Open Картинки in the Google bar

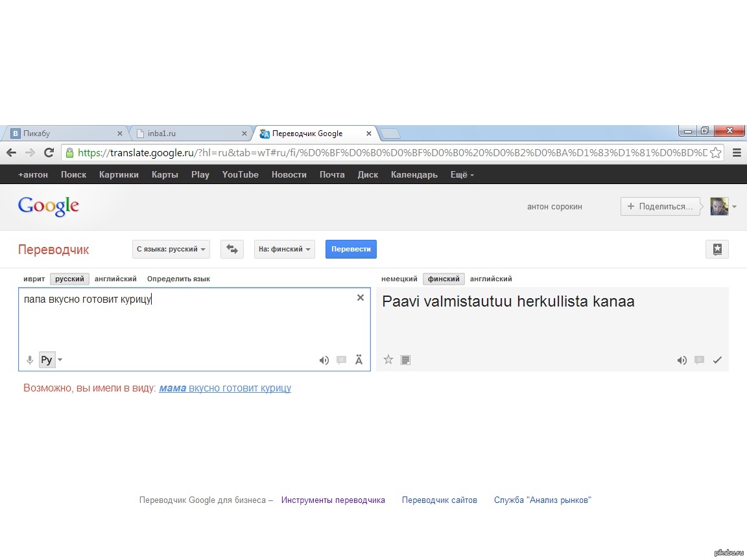pyautogui.click(x=119, y=175)
